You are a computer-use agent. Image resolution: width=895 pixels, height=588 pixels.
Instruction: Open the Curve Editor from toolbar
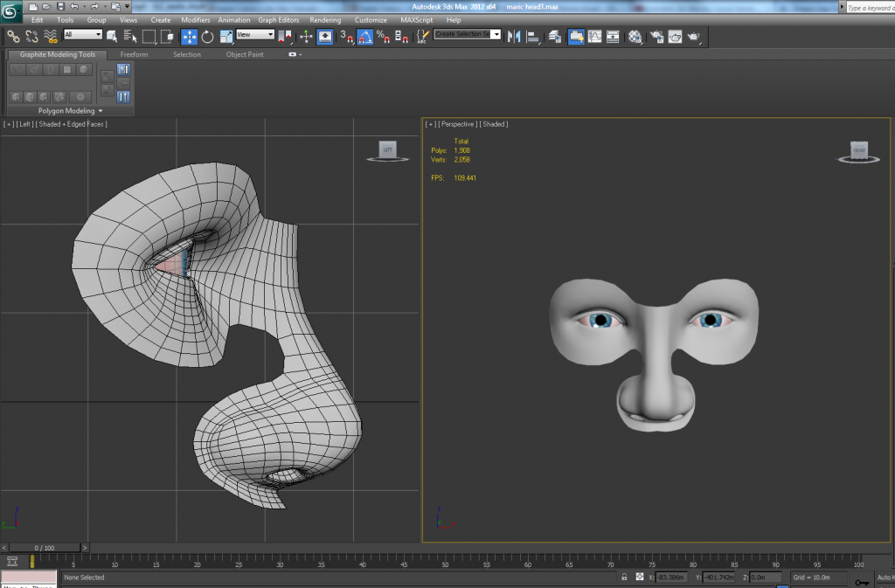(x=595, y=36)
